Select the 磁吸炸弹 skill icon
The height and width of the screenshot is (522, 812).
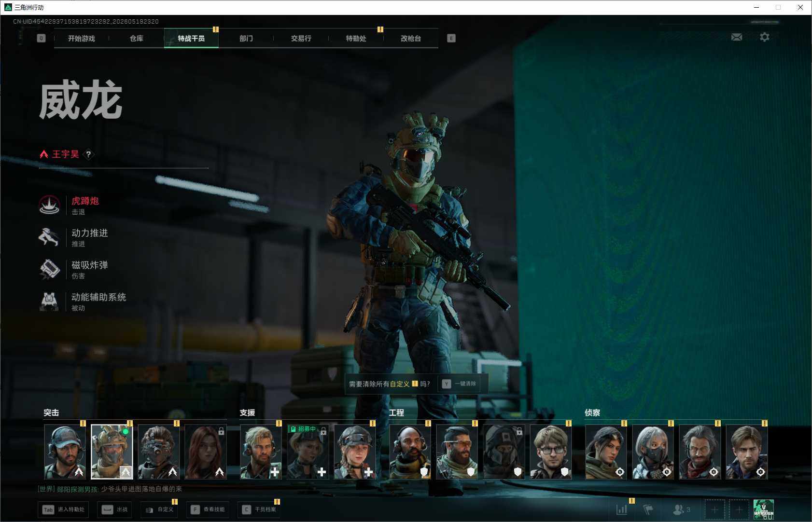point(49,269)
